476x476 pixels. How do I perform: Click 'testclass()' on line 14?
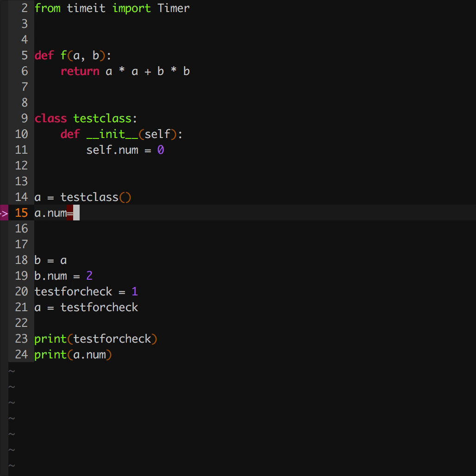pos(96,197)
